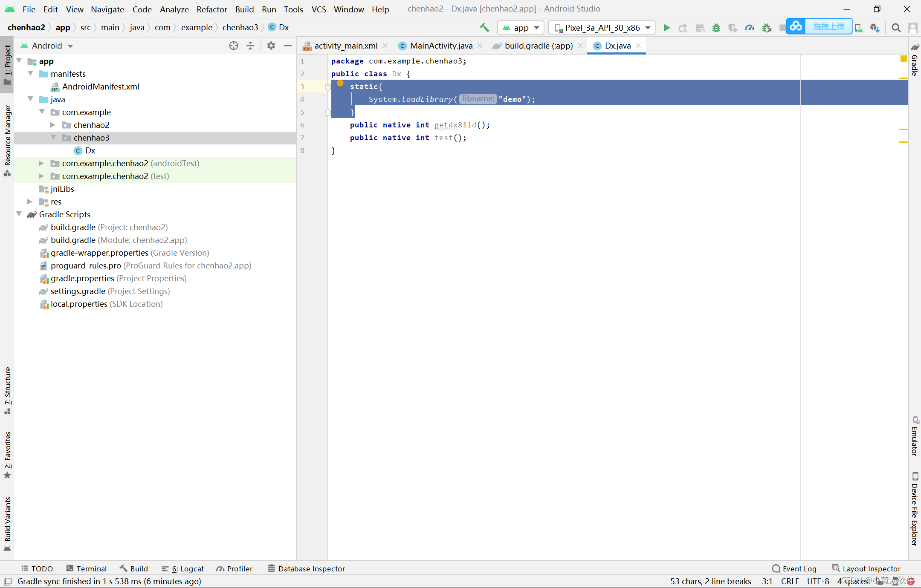921x588 pixels.
Task: Run the app with the green play button
Action: (x=666, y=27)
